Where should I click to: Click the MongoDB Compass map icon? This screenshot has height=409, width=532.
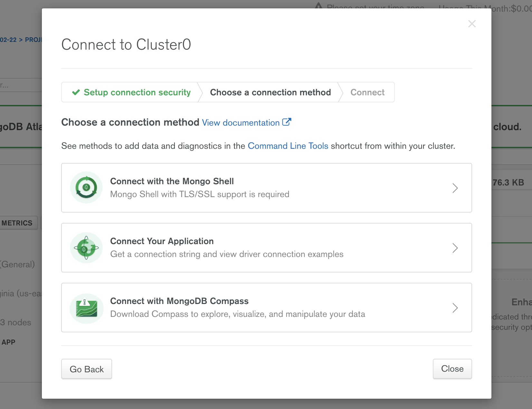[86, 308]
